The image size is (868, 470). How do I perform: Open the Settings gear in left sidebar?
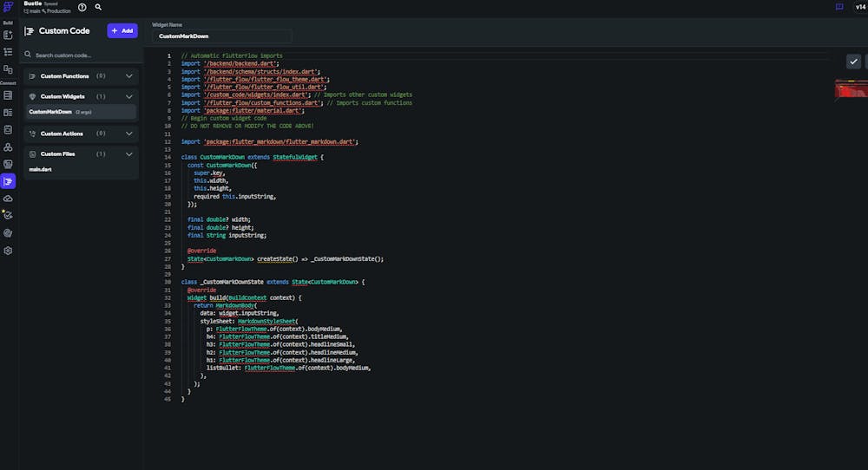pyautogui.click(x=8, y=251)
